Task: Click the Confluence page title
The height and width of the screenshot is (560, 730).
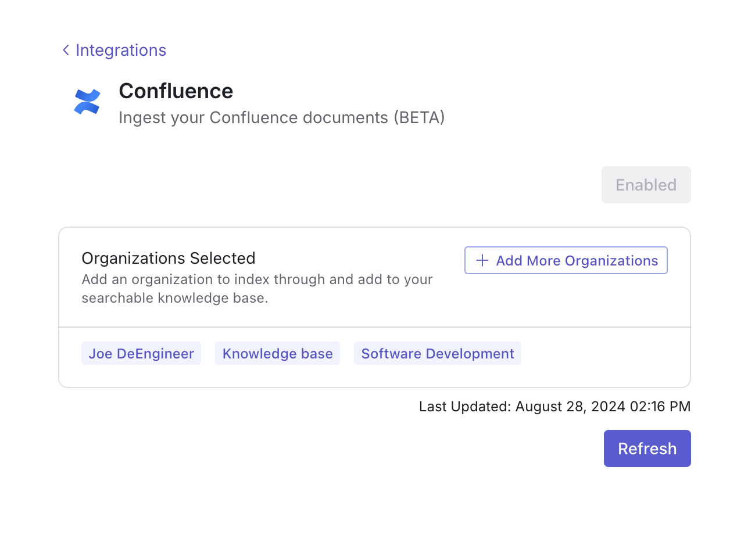Action: [176, 91]
